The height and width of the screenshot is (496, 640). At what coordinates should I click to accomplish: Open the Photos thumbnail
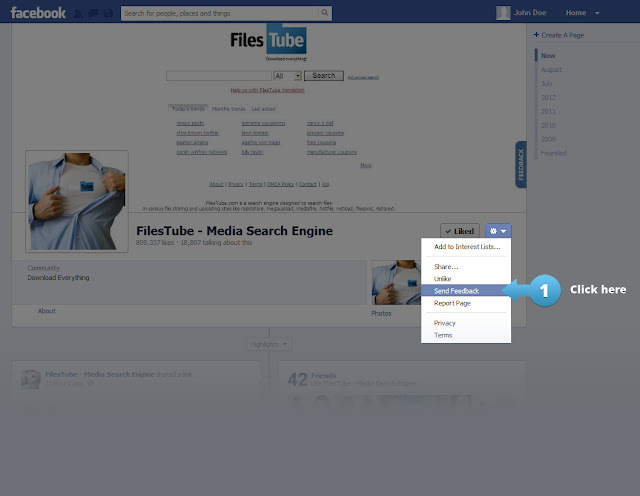pos(396,282)
